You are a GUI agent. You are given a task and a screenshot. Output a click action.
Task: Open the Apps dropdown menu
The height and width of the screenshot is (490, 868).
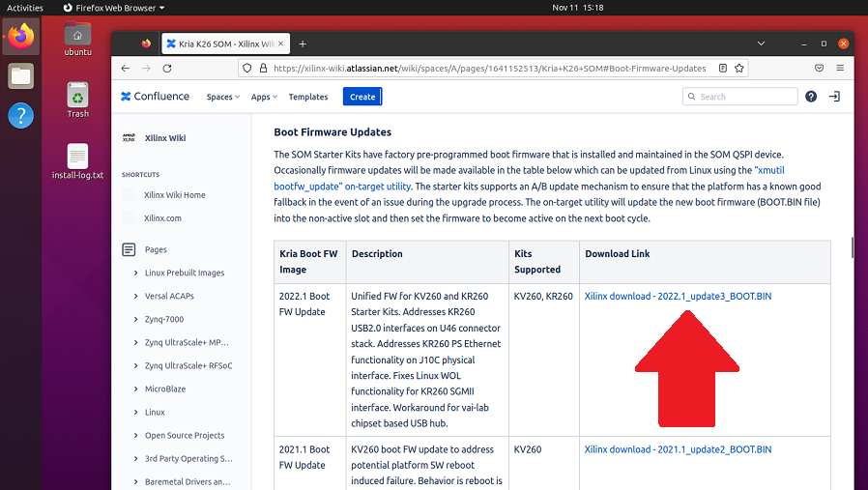[264, 97]
